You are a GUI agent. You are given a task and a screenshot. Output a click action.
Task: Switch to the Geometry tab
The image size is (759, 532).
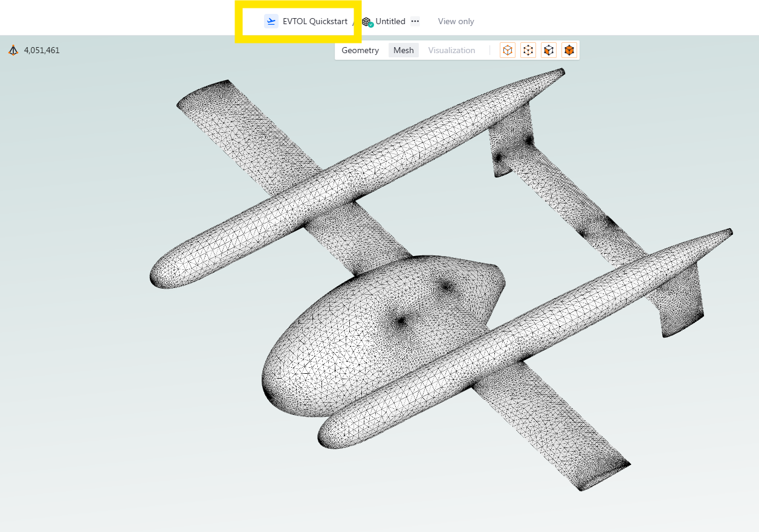[360, 51]
